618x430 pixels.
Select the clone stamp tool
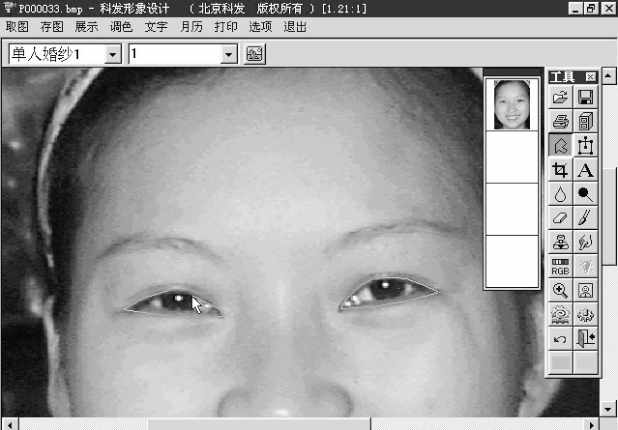click(x=560, y=242)
